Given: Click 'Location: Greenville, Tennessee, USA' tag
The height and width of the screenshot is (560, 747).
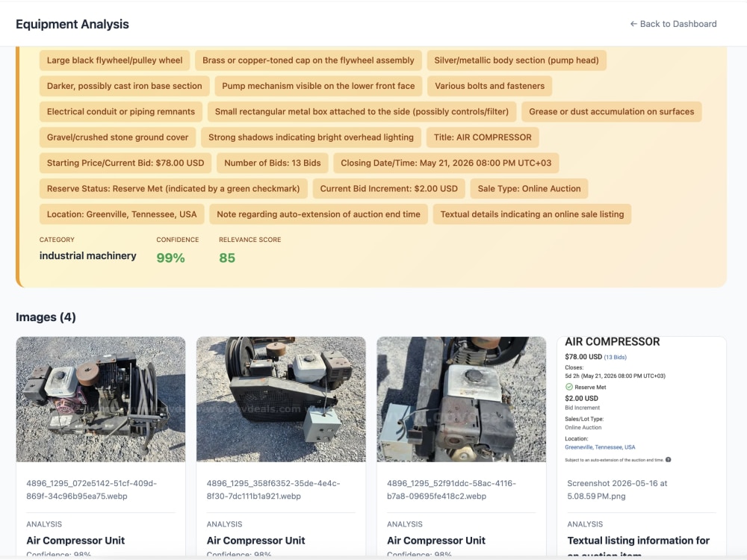Looking at the screenshot, I should (122, 215).
